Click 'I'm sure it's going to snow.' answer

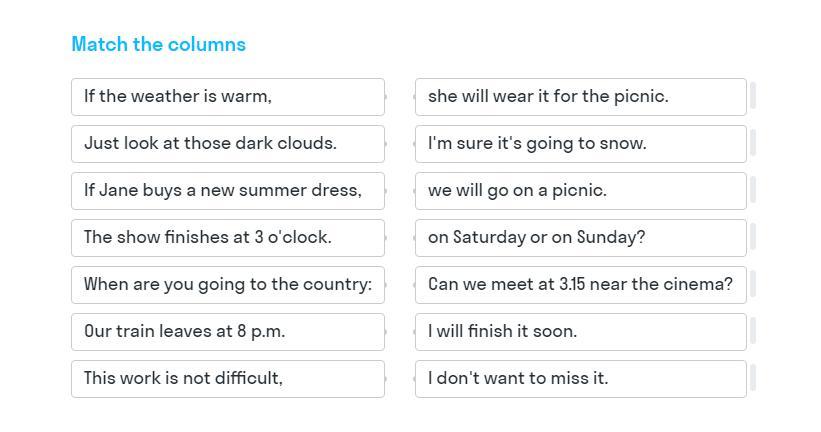(x=580, y=144)
